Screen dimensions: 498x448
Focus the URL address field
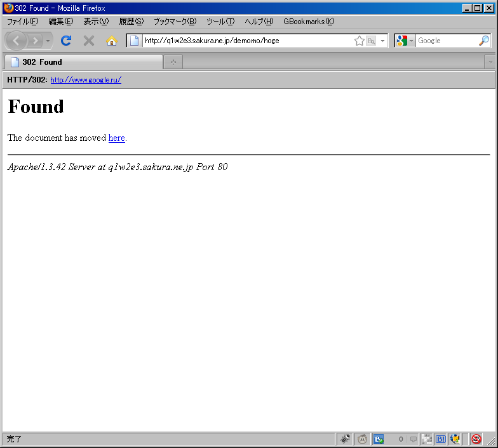[248, 41]
